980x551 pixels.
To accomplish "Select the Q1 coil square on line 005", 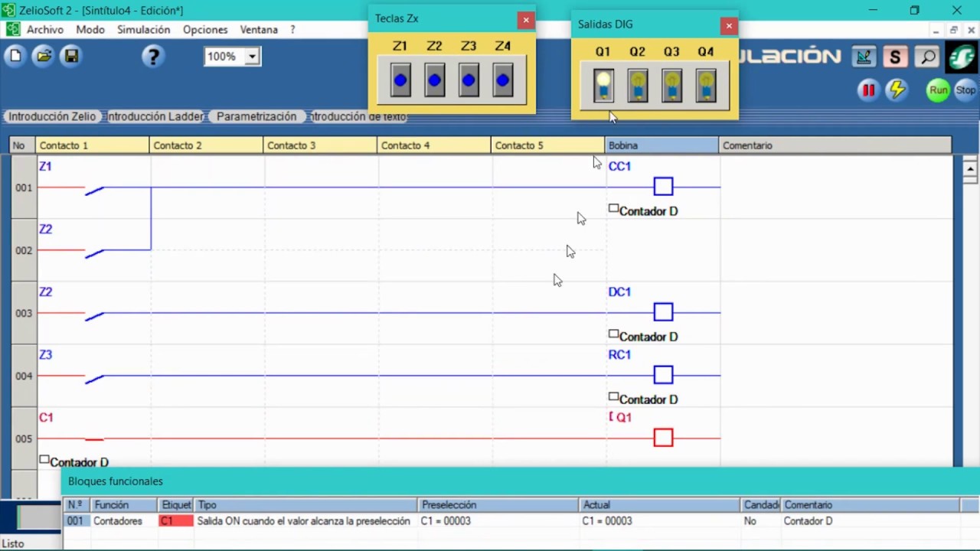I will click(x=663, y=438).
